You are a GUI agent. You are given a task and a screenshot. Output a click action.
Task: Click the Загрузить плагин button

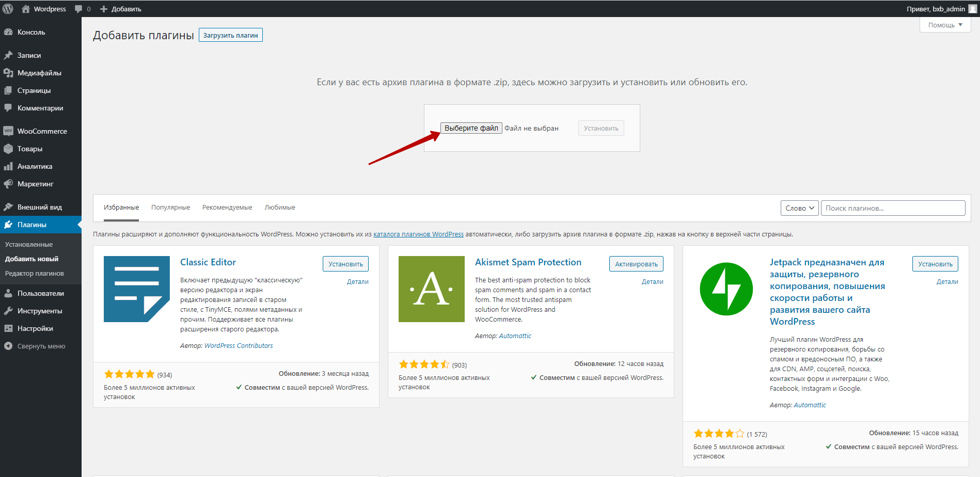pyautogui.click(x=231, y=35)
